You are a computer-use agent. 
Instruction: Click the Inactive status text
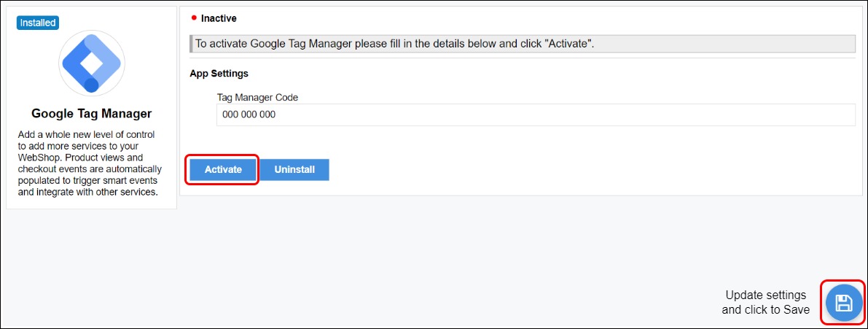219,18
